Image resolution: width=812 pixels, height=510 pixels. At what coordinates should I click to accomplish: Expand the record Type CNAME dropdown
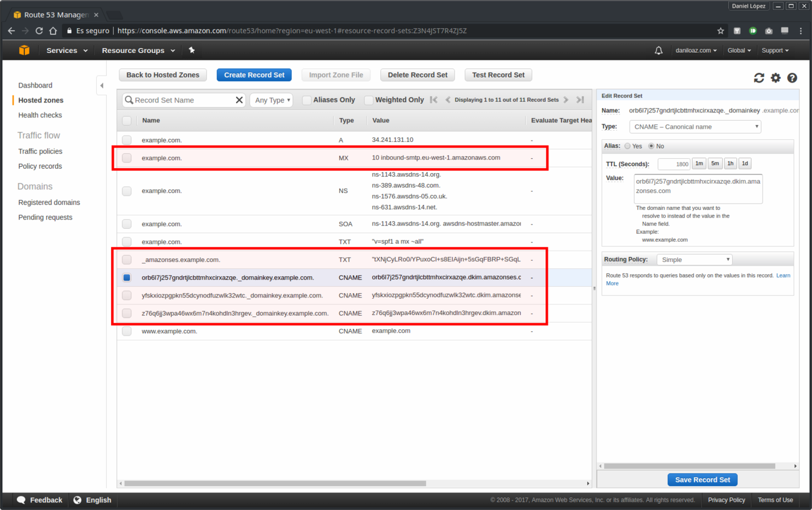tap(695, 127)
